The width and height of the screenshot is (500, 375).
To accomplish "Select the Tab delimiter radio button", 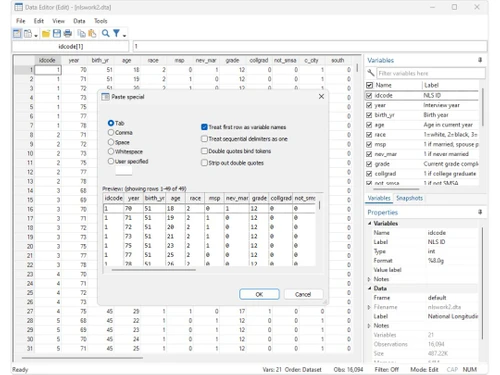I will [x=111, y=123].
